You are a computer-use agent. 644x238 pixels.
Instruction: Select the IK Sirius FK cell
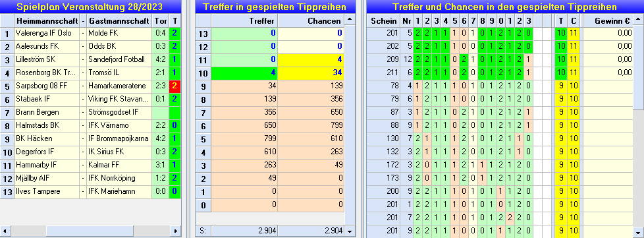119,152
